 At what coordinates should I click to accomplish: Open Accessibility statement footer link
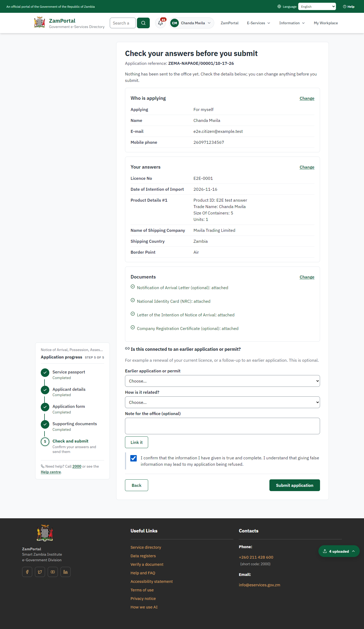pos(152,582)
